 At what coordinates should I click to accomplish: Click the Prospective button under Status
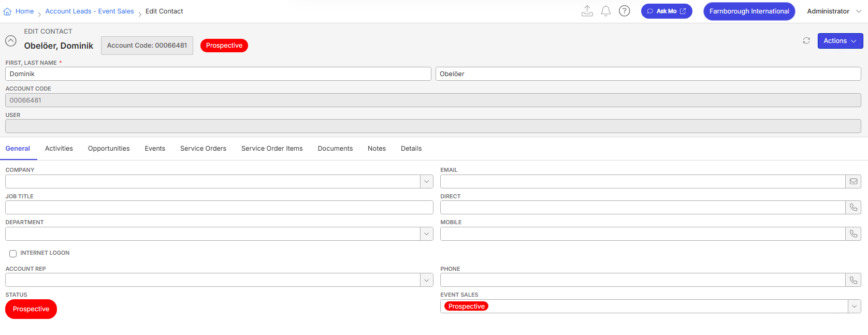click(31, 309)
